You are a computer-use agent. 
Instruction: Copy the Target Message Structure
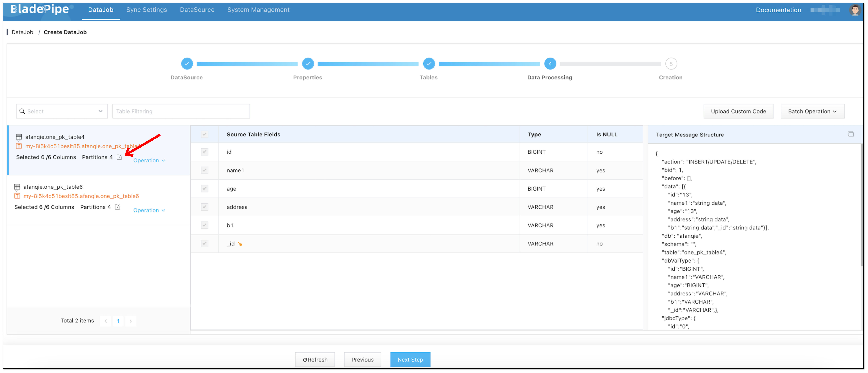[850, 134]
